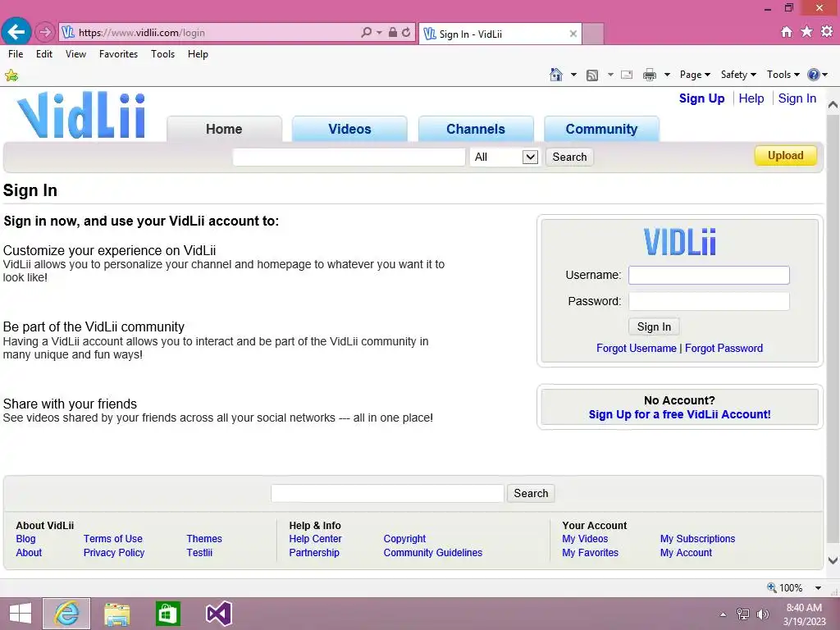Open the Terms of Use footer link

click(x=113, y=538)
